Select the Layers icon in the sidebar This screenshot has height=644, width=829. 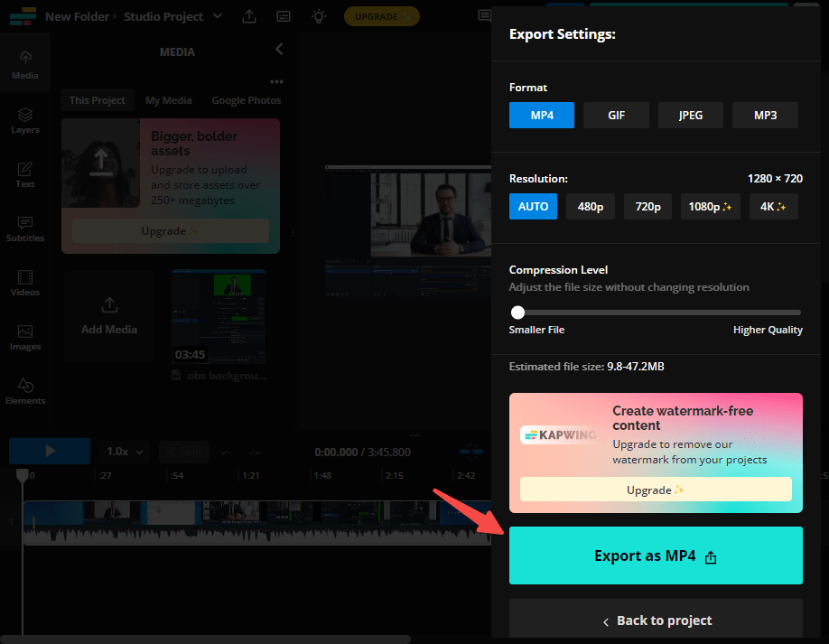24,117
